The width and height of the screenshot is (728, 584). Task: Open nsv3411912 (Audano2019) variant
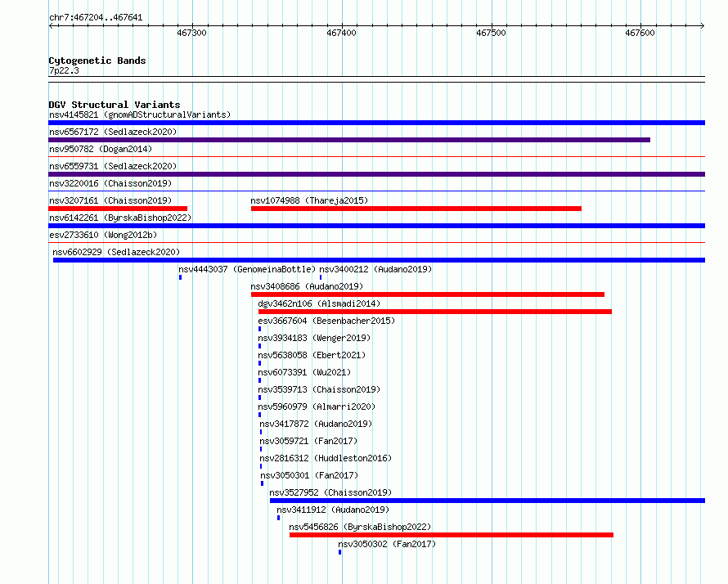[x=333, y=510]
